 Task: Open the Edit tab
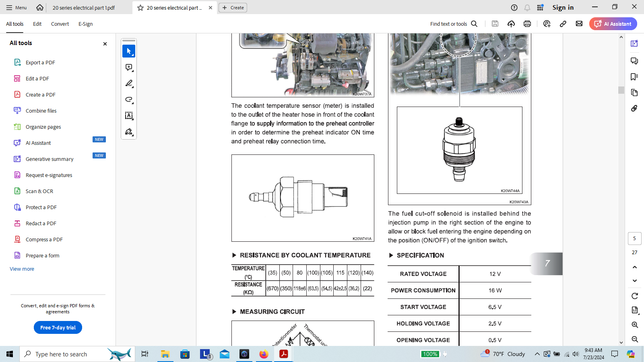tap(37, 24)
